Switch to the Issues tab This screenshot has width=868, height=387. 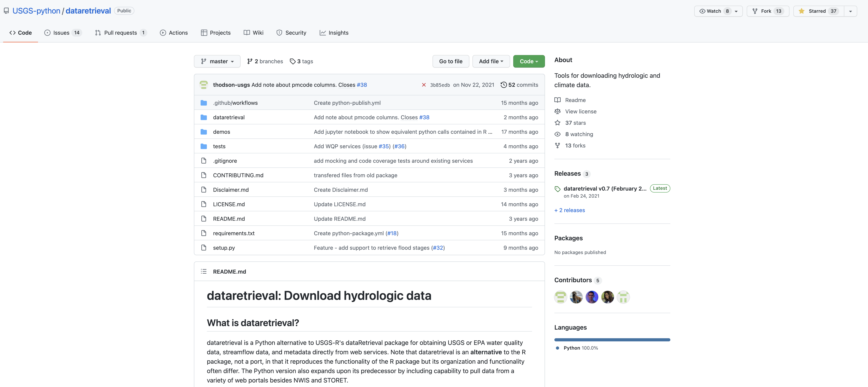click(x=63, y=33)
